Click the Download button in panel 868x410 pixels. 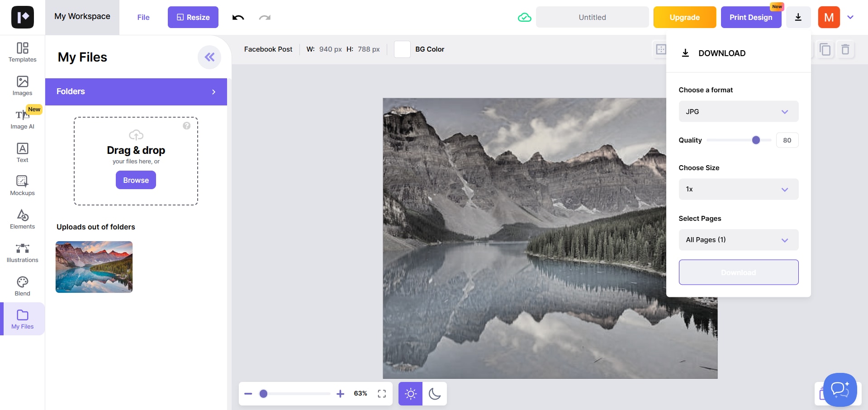[738, 272]
